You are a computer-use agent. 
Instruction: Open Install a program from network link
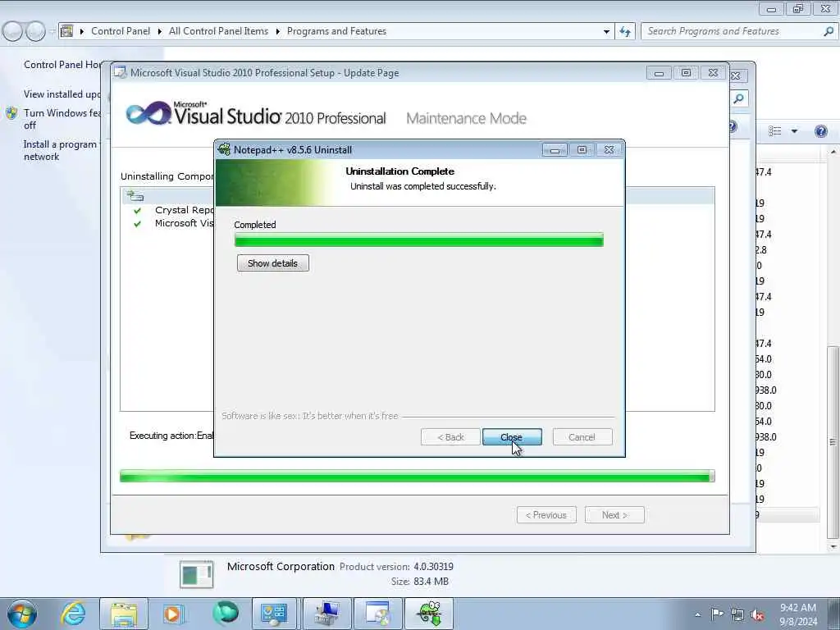click(x=61, y=151)
